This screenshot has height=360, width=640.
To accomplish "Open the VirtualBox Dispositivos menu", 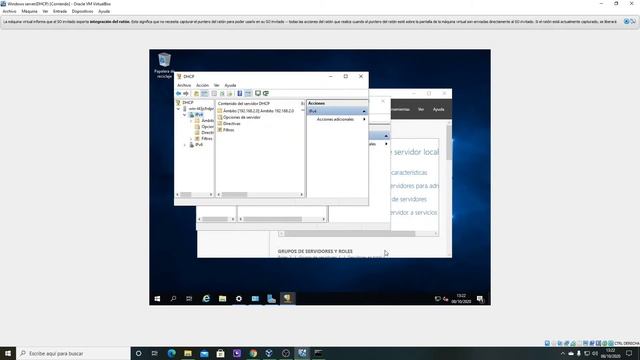I will click(82, 11).
